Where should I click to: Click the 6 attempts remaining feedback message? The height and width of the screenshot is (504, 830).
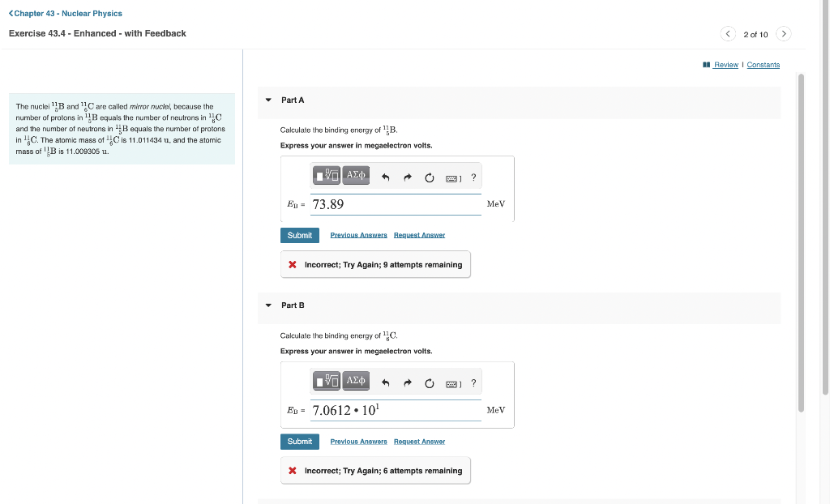point(375,471)
